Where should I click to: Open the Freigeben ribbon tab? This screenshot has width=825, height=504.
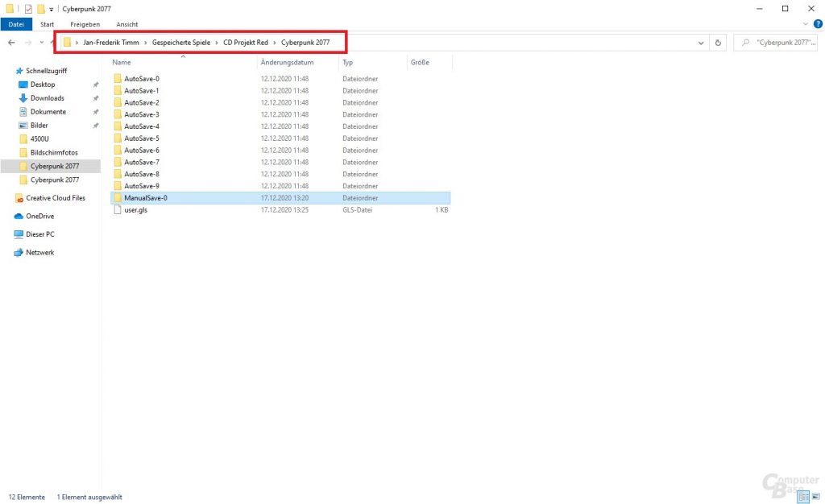[x=85, y=24]
